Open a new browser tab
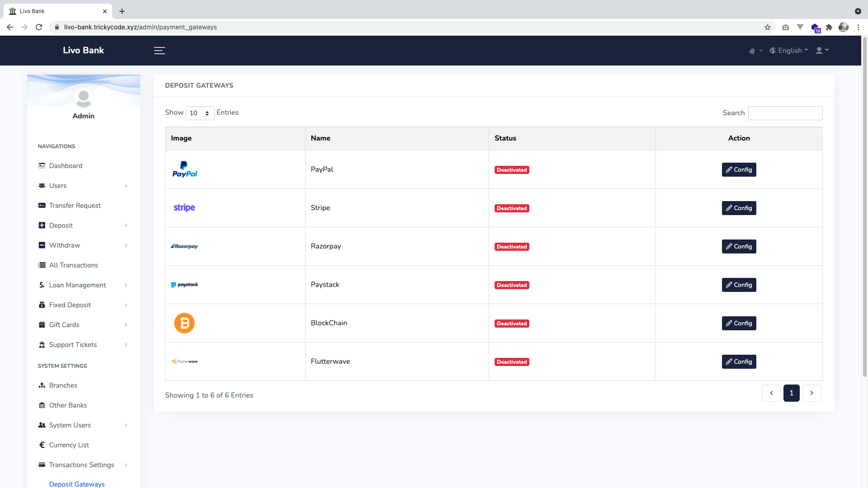Screen dimensions: 868x488 pyautogui.click(x=122, y=11)
